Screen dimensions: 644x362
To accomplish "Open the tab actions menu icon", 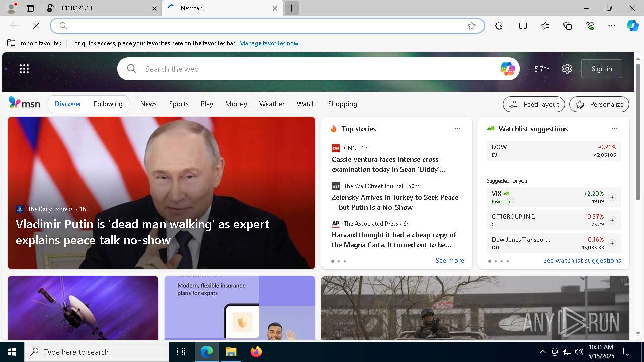I will [30, 8].
